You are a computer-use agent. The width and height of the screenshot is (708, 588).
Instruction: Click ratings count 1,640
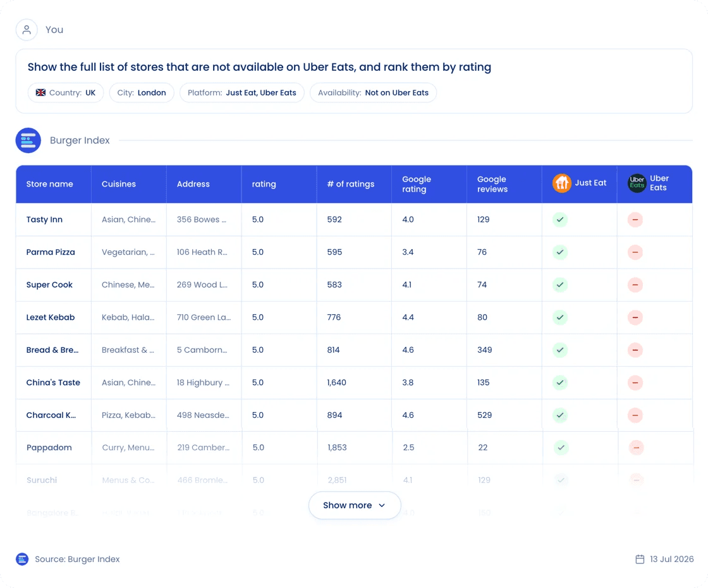pyautogui.click(x=337, y=383)
